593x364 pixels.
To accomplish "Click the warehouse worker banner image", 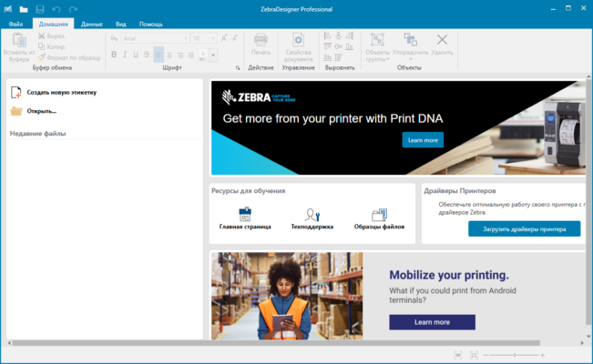I will [287, 296].
